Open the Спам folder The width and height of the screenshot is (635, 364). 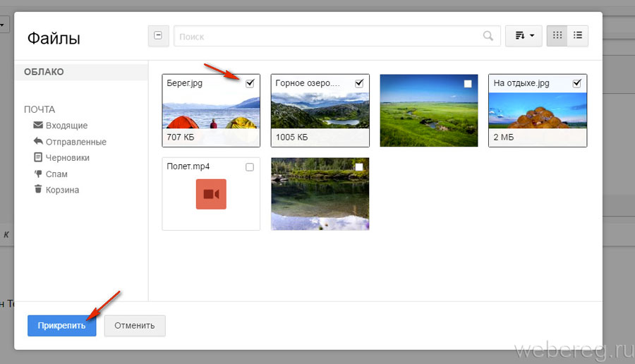[x=56, y=174]
